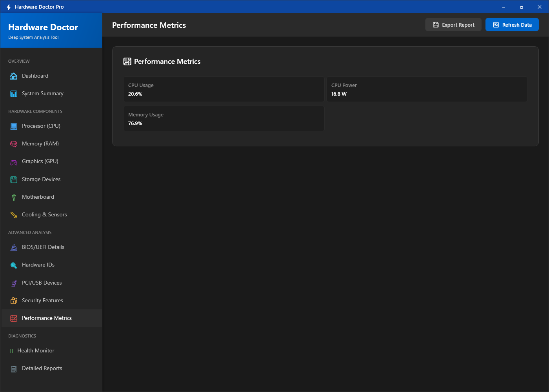Image resolution: width=549 pixels, height=392 pixels.
Task: Open Security Features page
Action: click(x=51, y=301)
